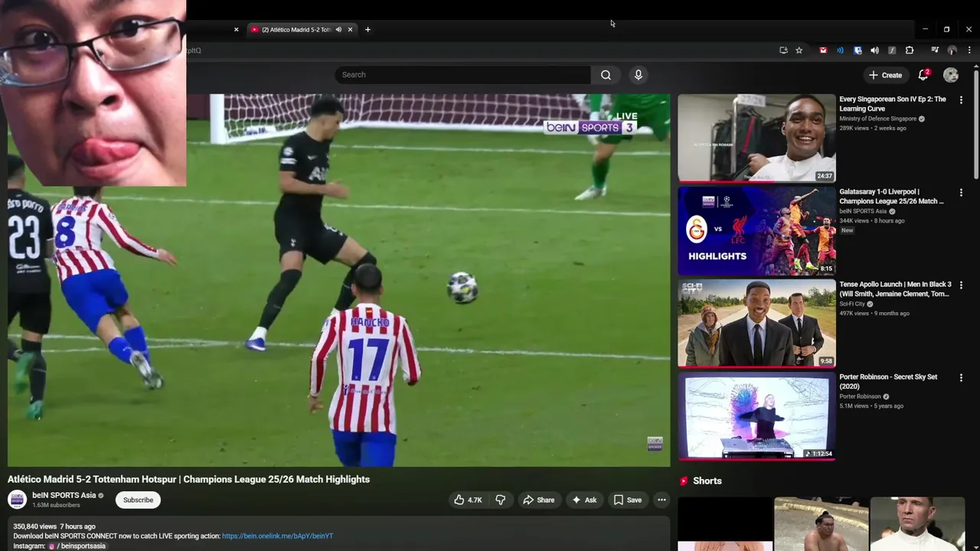Open the Ask AI button
980x551 pixels.
pyautogui.click(x=584, y=500)
